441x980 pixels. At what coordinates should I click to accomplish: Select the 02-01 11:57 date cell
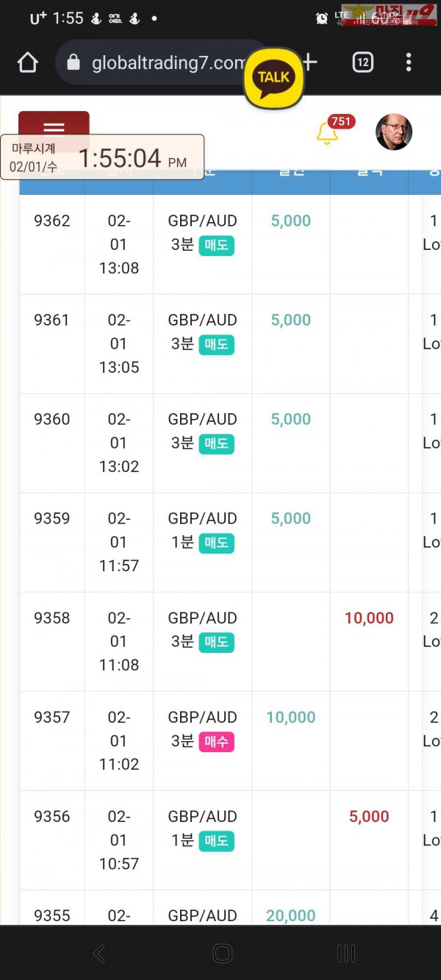pyautogui.click(x=118, y=542)
